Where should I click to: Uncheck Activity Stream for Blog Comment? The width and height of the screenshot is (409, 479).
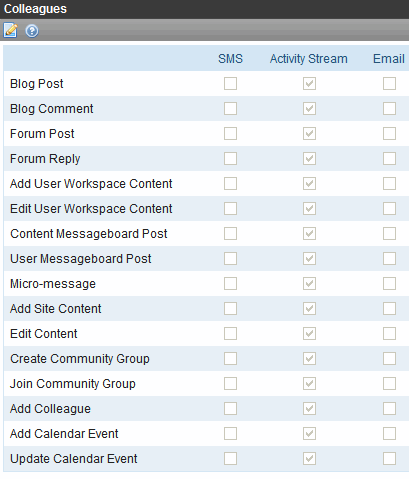coord(309,108)
